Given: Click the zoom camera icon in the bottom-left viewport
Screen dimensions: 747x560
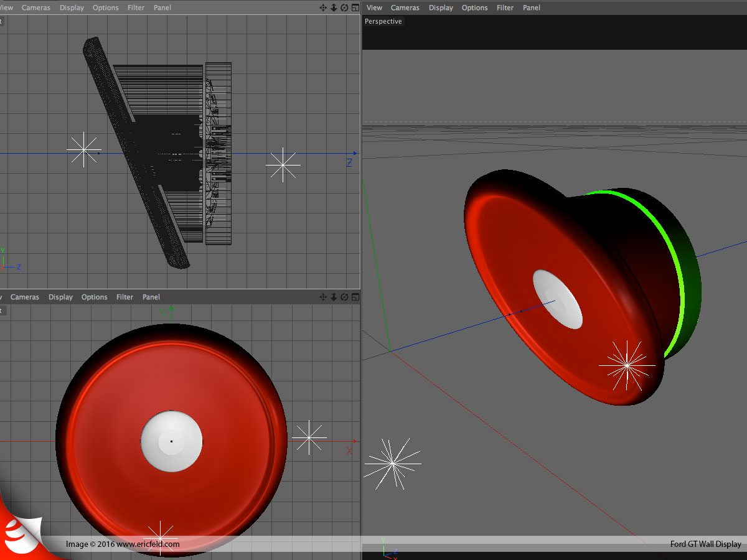Looking at the screenshot, I should pos(334,297).
